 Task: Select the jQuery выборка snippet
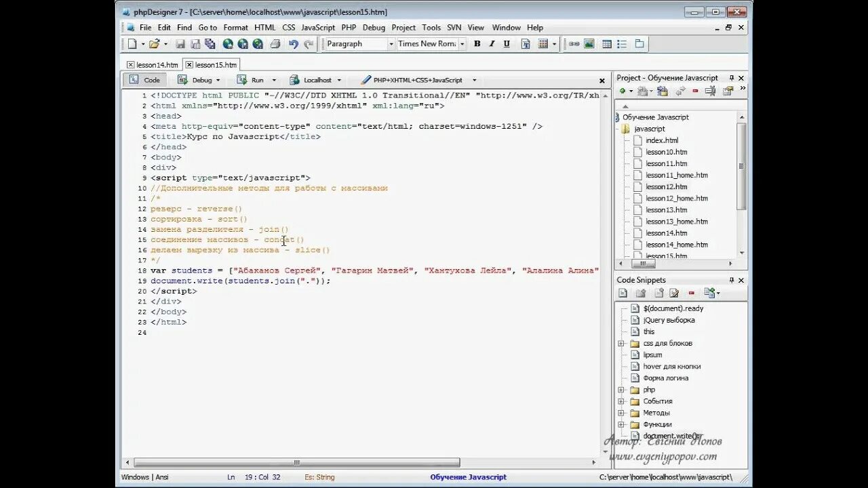(669, 320)
